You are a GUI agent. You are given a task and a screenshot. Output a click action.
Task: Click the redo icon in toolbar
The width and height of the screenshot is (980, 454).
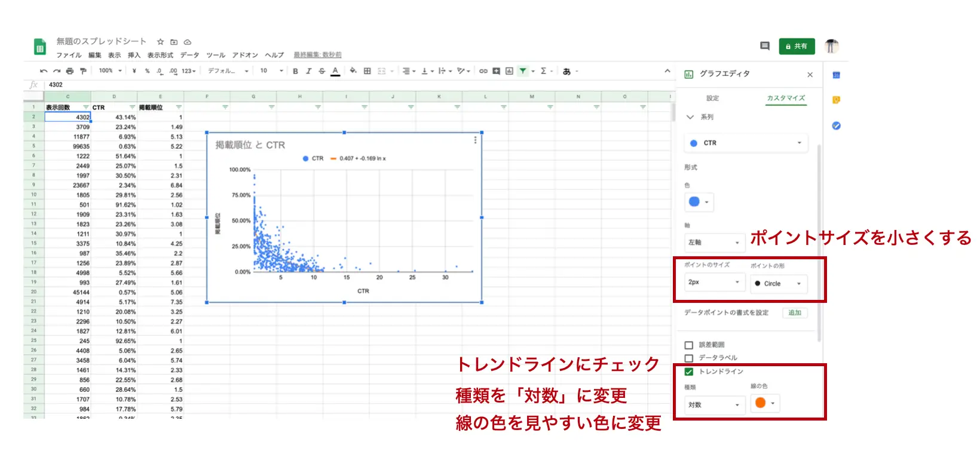coord(57,71)
